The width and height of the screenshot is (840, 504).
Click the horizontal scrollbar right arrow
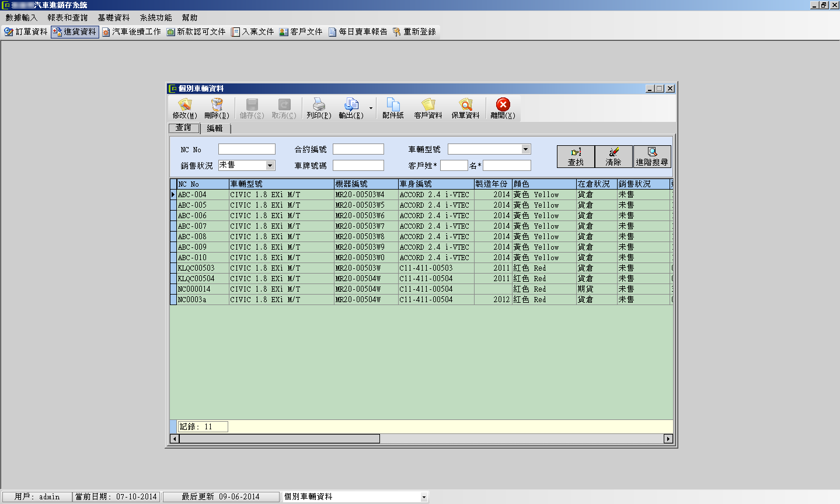pyautogui.click(x=668, y=439)
